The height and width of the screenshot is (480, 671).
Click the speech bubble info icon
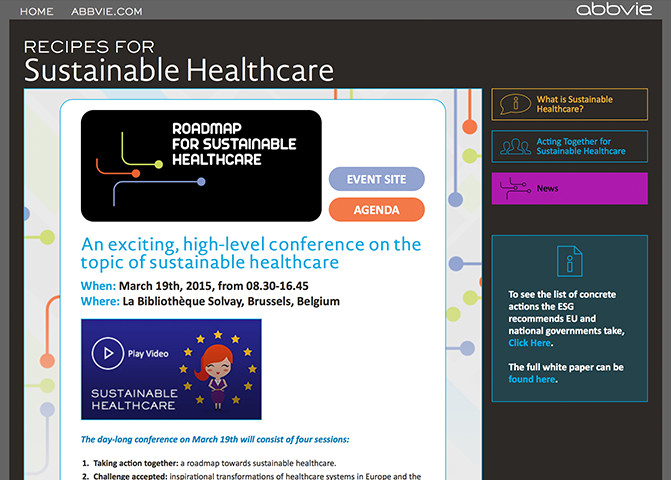515,104
